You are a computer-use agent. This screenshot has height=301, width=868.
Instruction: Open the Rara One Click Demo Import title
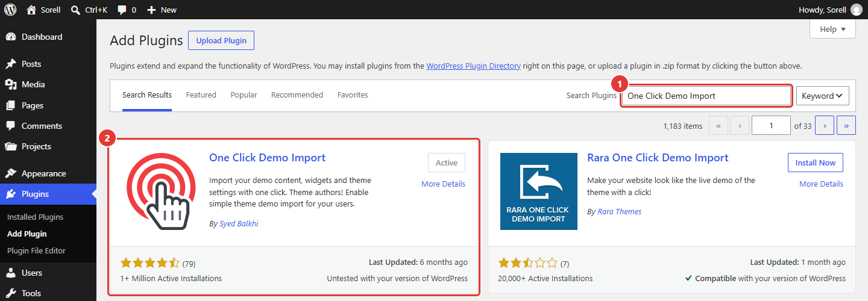[658, 158]
